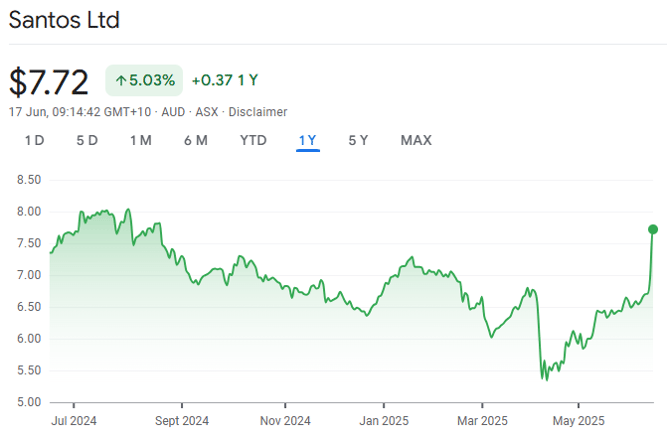The image size is (667, 439).
Task: Click the Sept 2024 x-axis label
Action: 182,420
